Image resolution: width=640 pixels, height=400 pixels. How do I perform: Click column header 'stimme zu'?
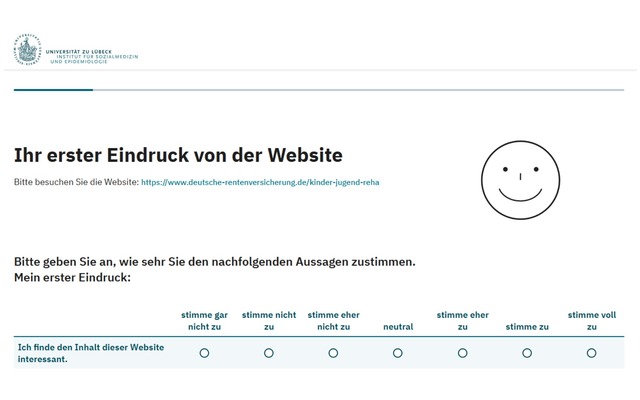point(527,327)
